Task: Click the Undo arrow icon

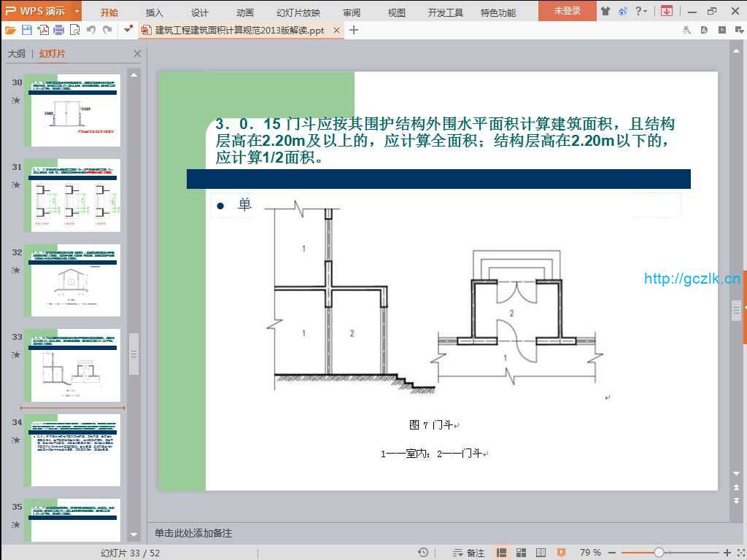Action: pyautogui.click(x=91, y=30)
